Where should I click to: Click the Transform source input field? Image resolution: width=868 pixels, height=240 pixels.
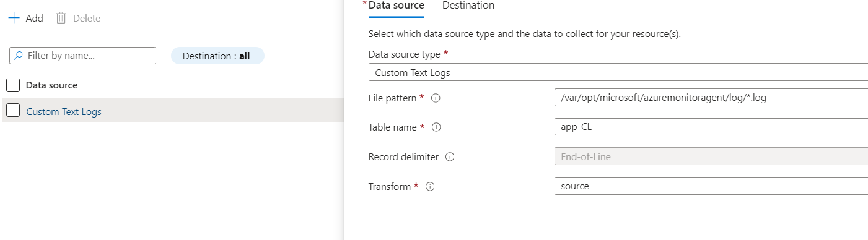click(x=711, y=186)
